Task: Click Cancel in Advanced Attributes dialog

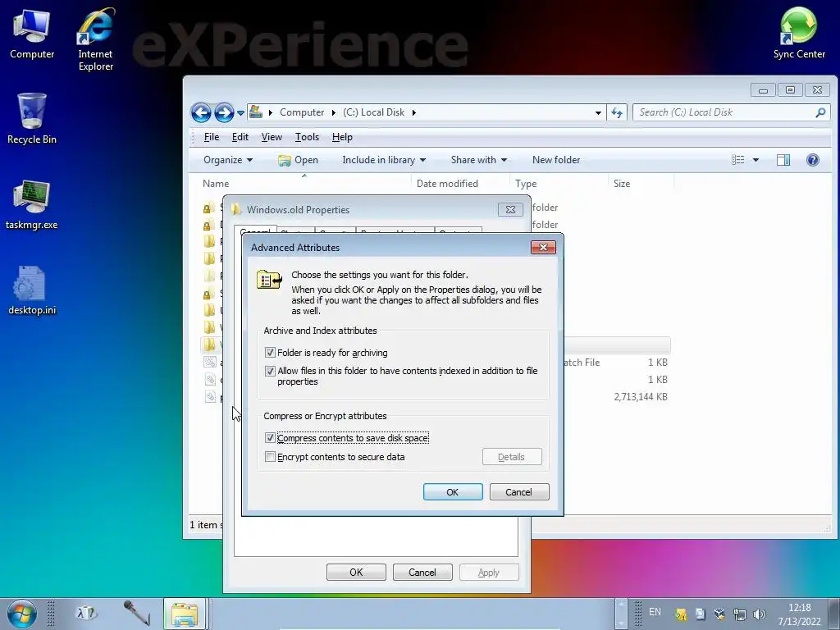Action: tap(519, 492)
